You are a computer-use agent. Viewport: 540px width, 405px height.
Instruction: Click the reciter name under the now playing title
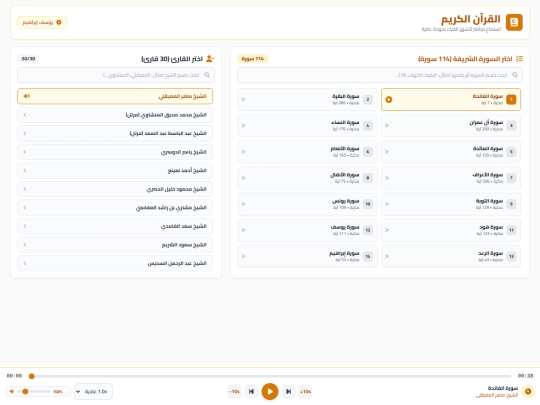(497, 395)
